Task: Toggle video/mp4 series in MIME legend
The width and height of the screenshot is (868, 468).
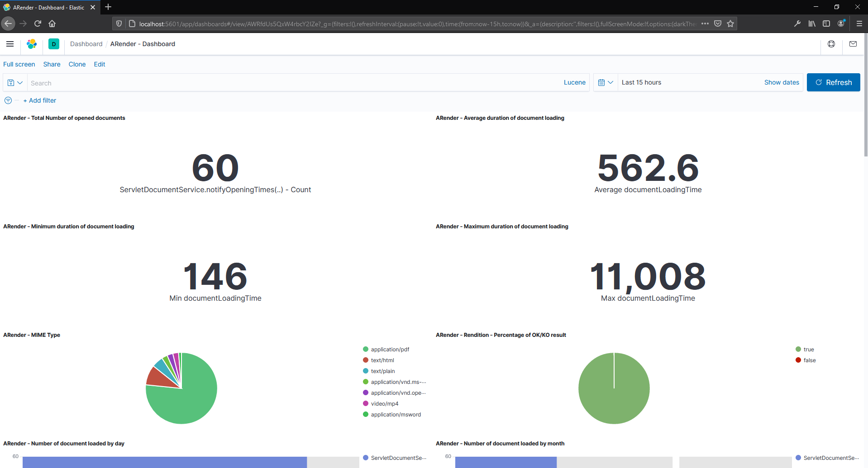Action: pyautogui.click(x=384, y=404)
